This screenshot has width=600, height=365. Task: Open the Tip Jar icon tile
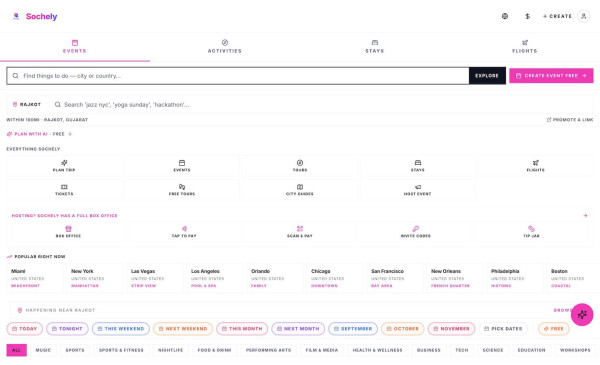[531, 232]
